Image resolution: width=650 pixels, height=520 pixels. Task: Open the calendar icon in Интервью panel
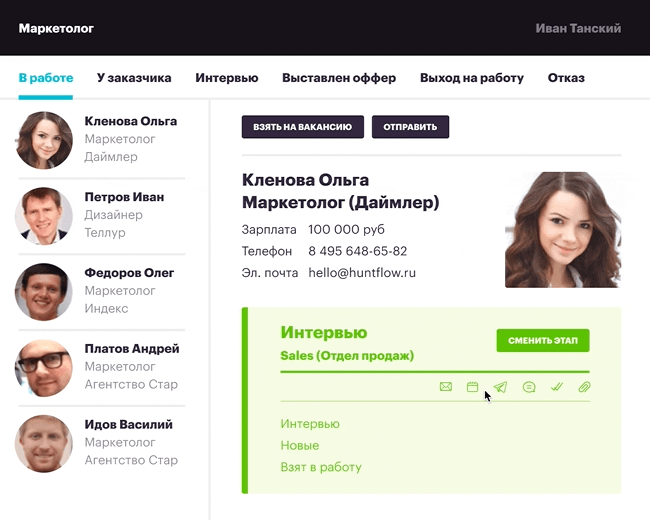tap(472, 387)
